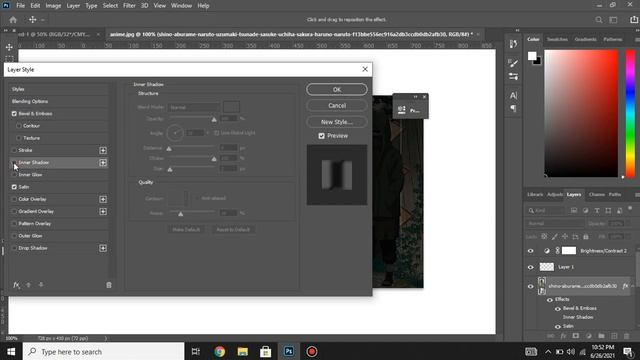Click the red record icon in taskbar
This screenshot has width=640, height=360.
tap(312, 351)
